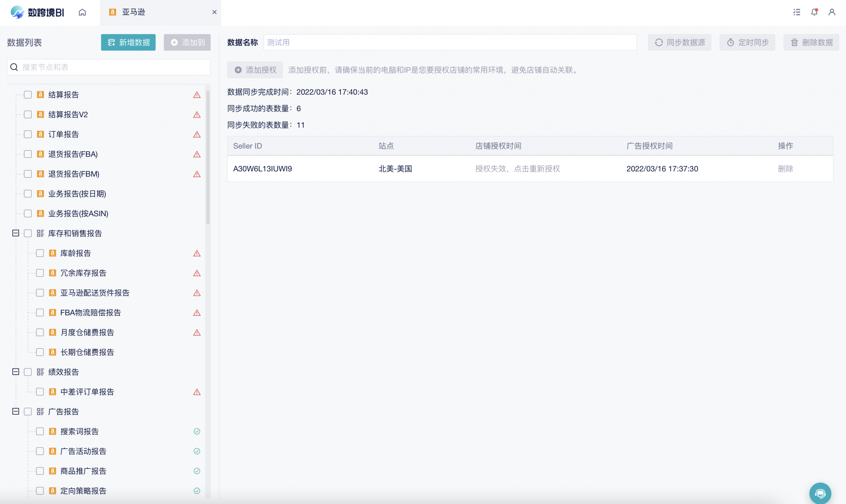Click the data list vertical scrollbar
The width and height of the screenshot is (846, 504).
click(x=208, y=158)
